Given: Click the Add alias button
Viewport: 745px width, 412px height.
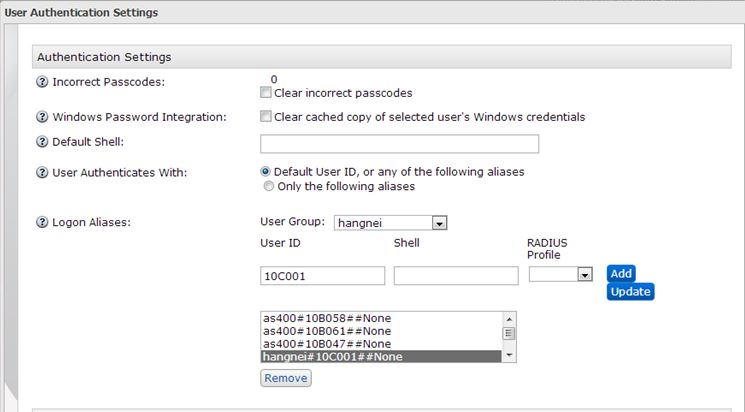Looking at the screenshot, I should 621,273.
